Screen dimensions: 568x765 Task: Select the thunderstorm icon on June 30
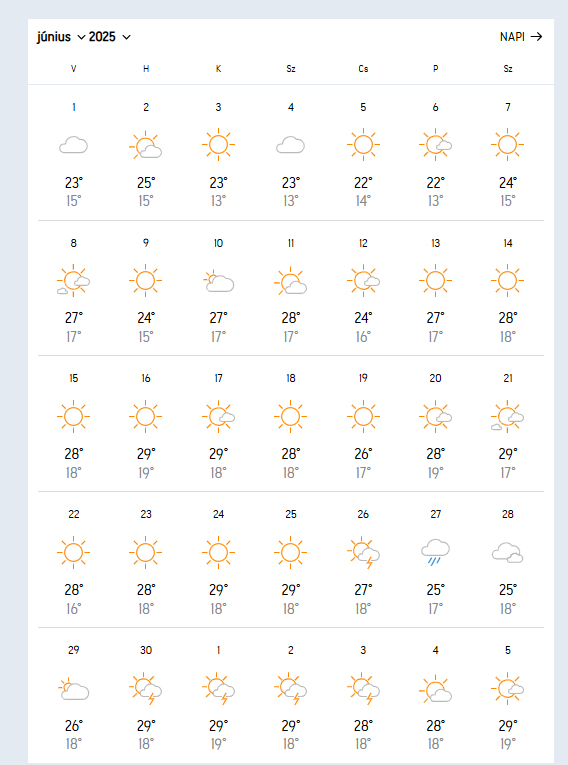[x=145, y=688]
